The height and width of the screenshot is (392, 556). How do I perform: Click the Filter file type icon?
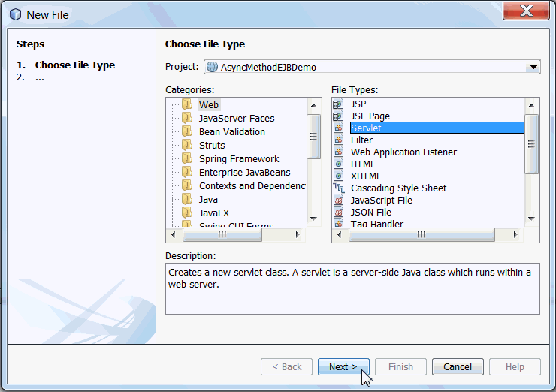pos(338,140)
